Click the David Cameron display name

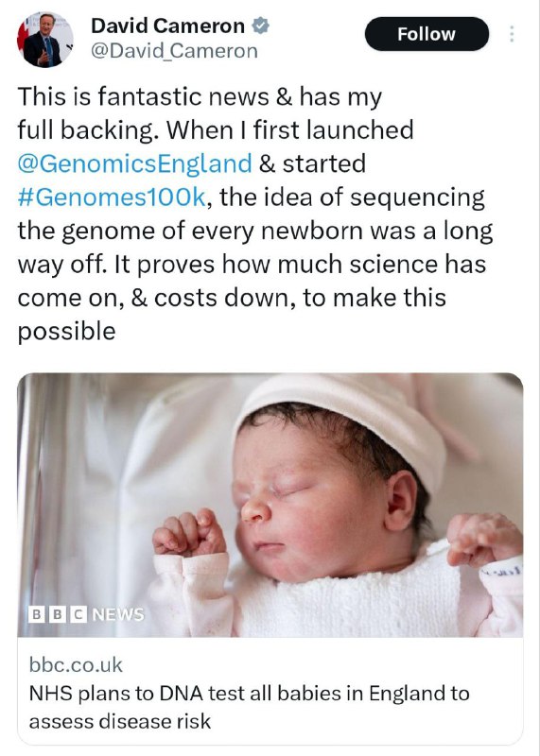click(167, 26)
